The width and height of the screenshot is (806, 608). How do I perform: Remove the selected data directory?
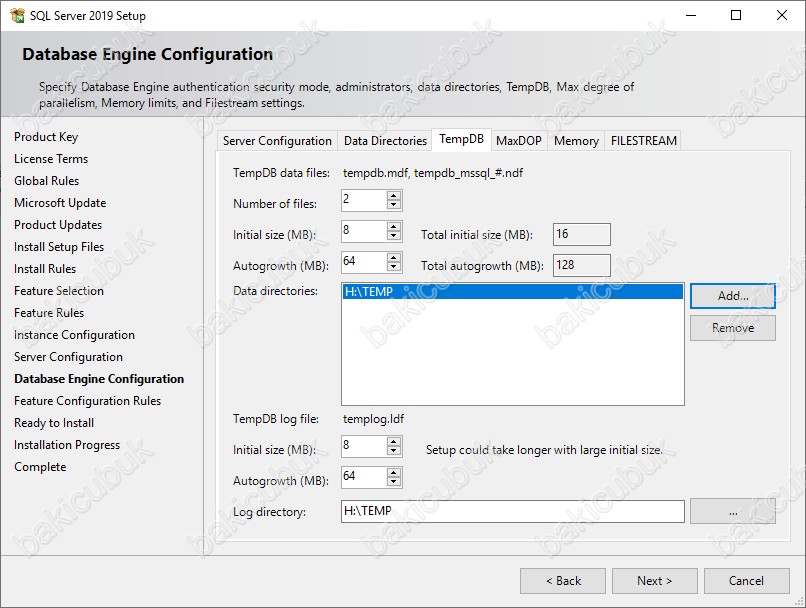click(732, 328)
